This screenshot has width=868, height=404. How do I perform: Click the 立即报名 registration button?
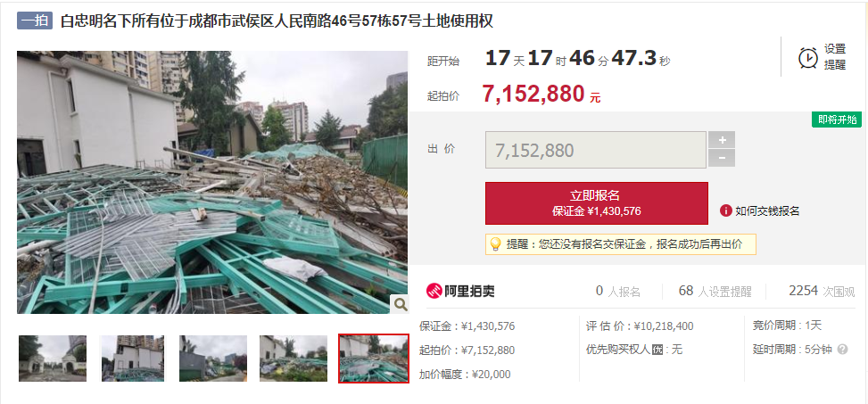tap(596, 203)
